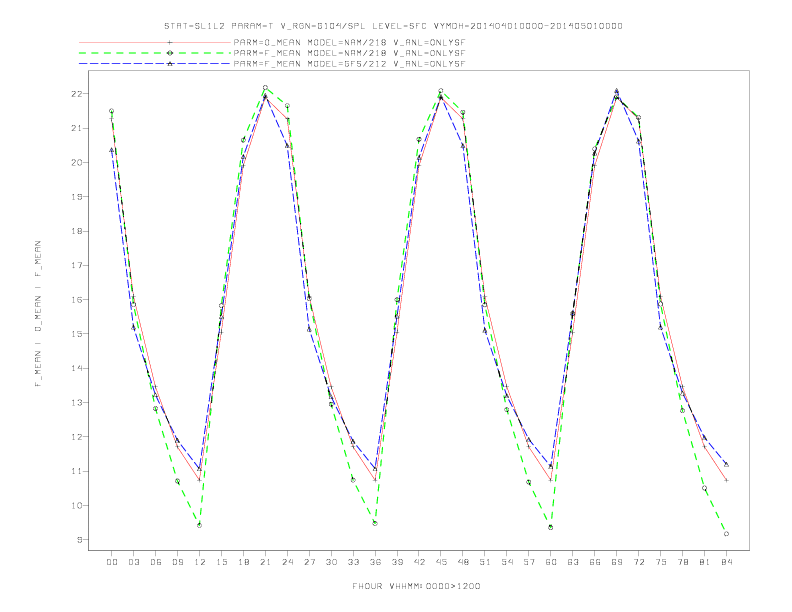Click forecast hour 21 on x-axis
This screenshot has height=612, width=792.
[265, 562]
